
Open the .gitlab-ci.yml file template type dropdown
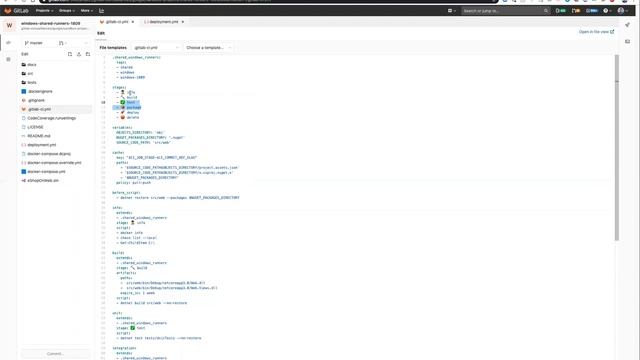tap(156, 48)
